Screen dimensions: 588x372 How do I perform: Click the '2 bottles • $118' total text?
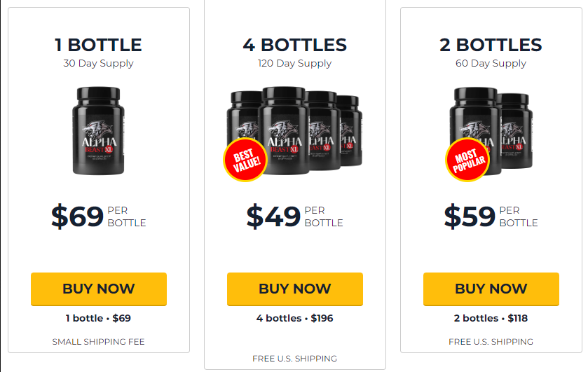[491, 318]
